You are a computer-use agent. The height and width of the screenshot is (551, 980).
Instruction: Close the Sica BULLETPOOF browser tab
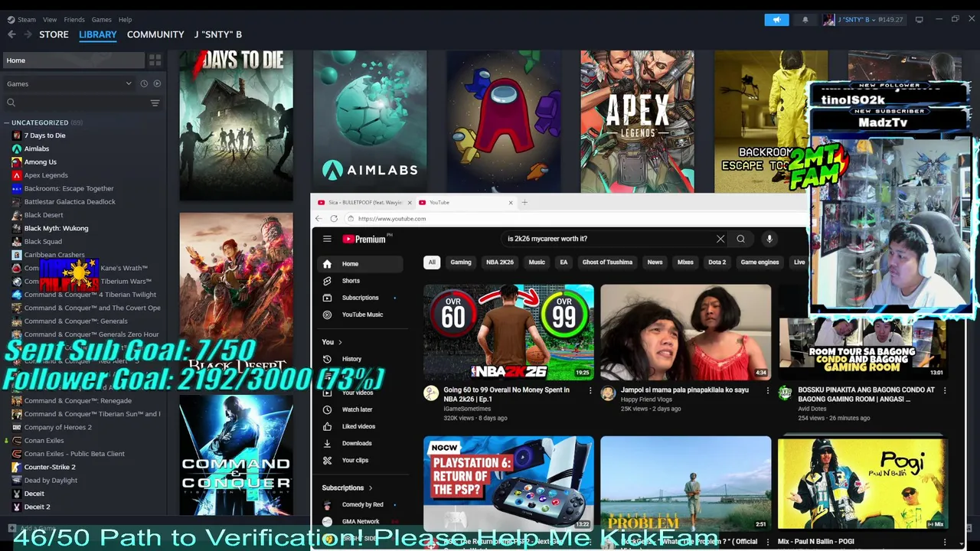tap(410, 203)
